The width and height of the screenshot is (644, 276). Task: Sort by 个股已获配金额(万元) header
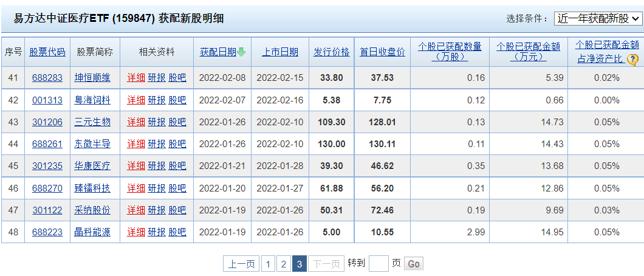point(528,52)
